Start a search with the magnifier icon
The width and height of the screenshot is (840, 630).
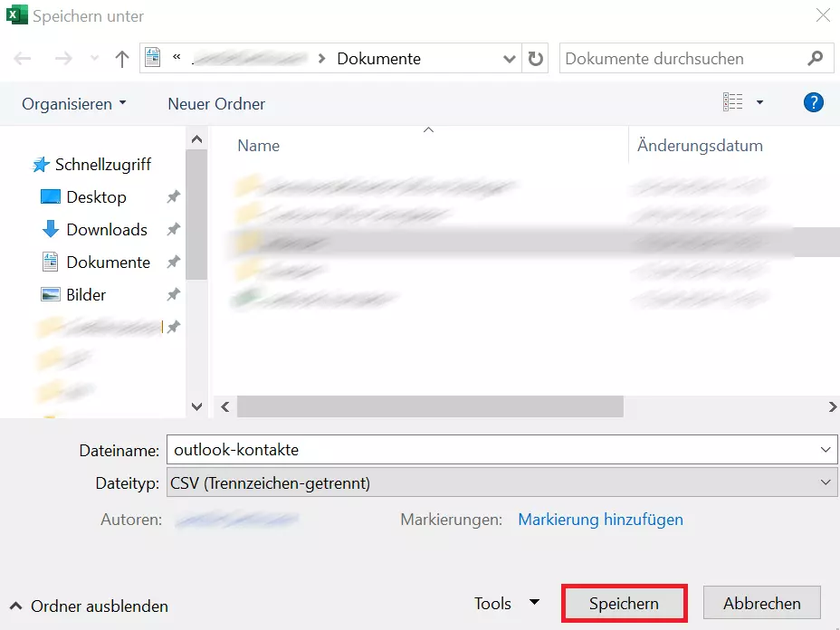814,58
